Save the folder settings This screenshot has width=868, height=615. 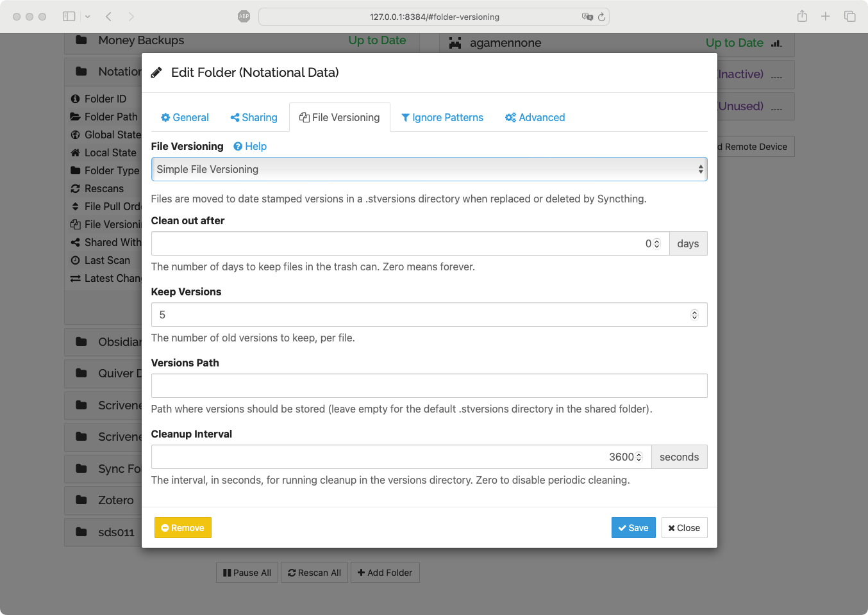[633, 528]
